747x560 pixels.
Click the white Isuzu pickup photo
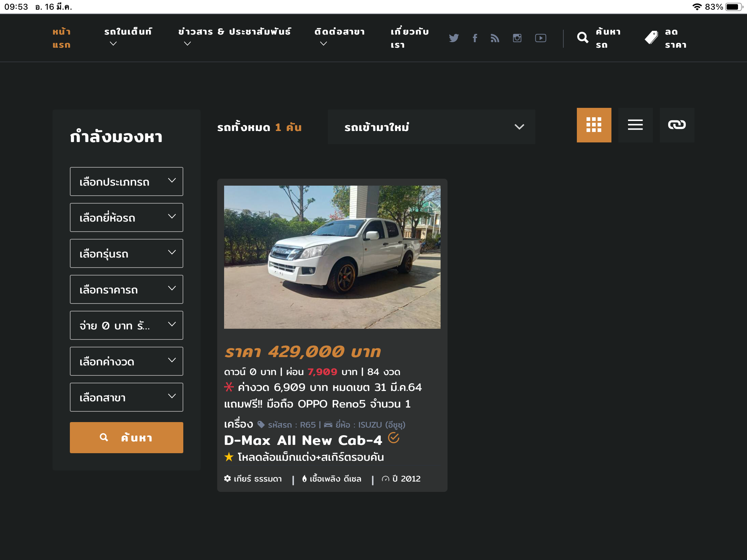[x=332, y=257]
